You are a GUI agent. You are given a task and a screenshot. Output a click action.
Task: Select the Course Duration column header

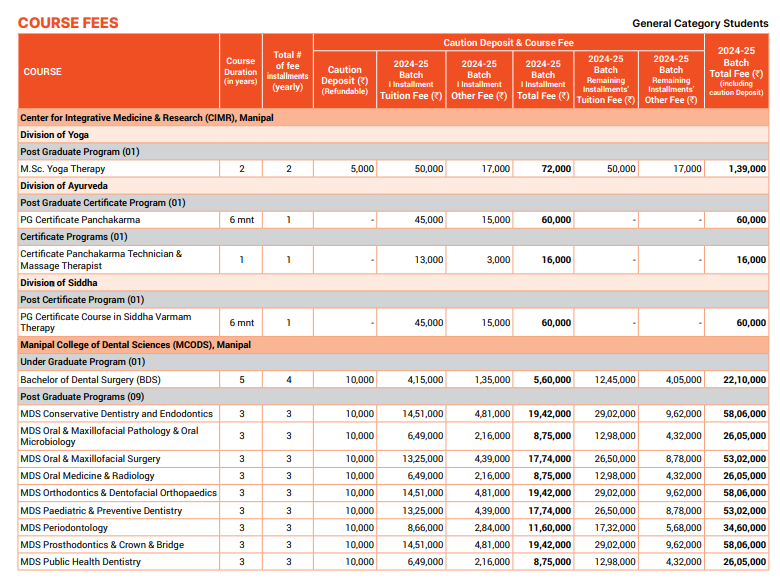(x=241, y=71)
